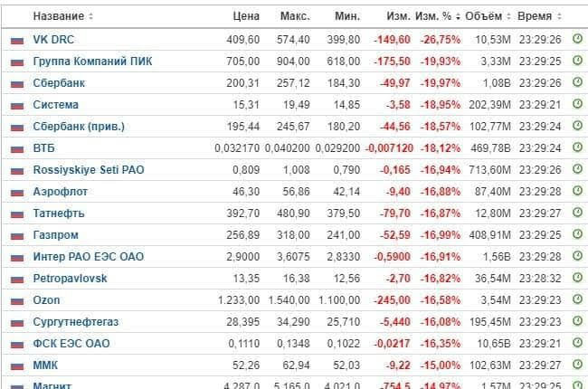Click the flag icon in the Аэрофлот row
588x389 pixels.
pyautogui.click(x=17, y=192)
